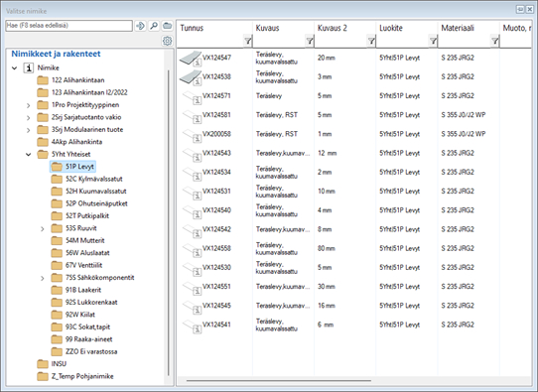Image resolution: width=538 pixels, height=392 pixels.
Task: Open the INSU folder
Action: (x=52, y=364)
